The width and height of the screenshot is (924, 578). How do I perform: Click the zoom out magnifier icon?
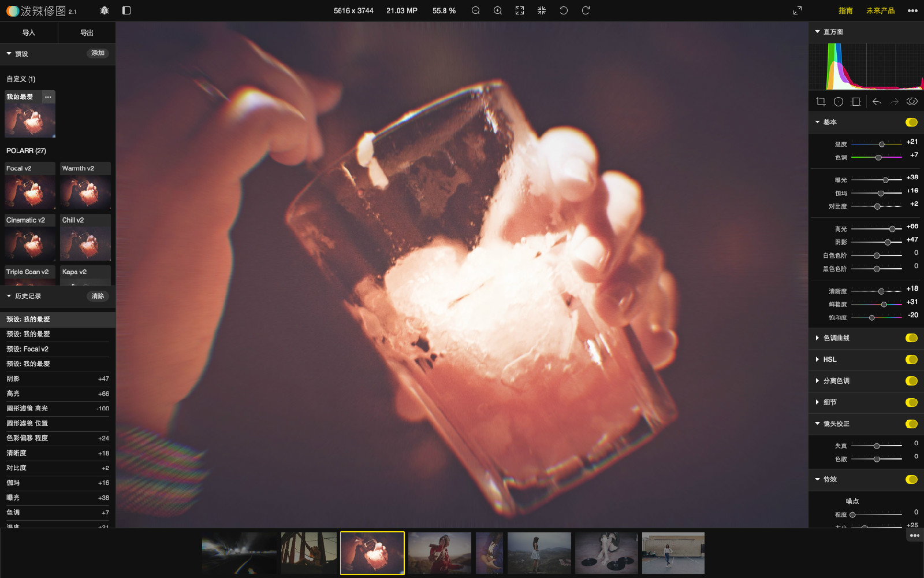476,10
